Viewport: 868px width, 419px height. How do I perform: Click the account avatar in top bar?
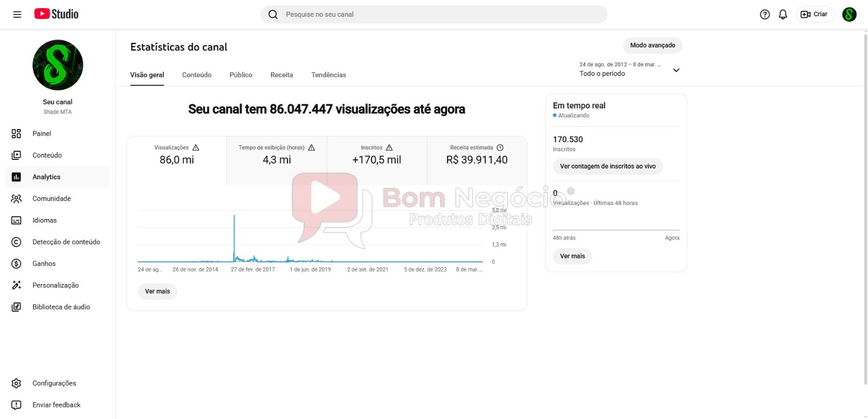click(x=849, y=15)
